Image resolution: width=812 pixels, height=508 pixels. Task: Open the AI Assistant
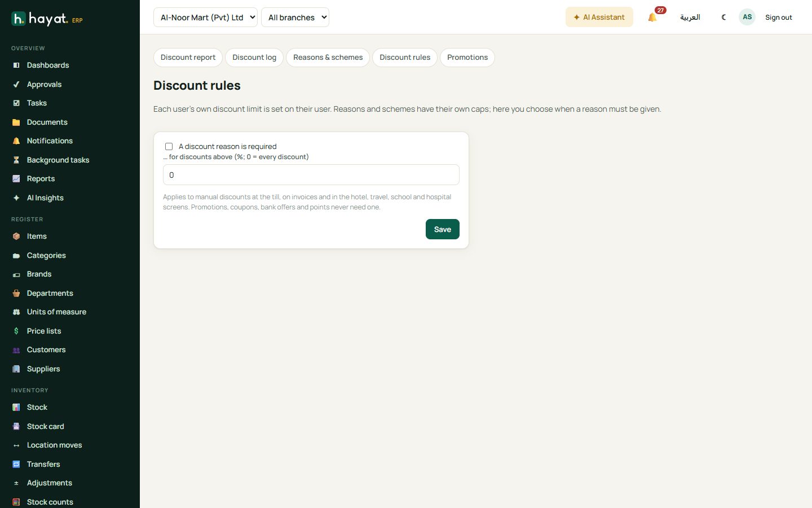click(x=599, y=17)
